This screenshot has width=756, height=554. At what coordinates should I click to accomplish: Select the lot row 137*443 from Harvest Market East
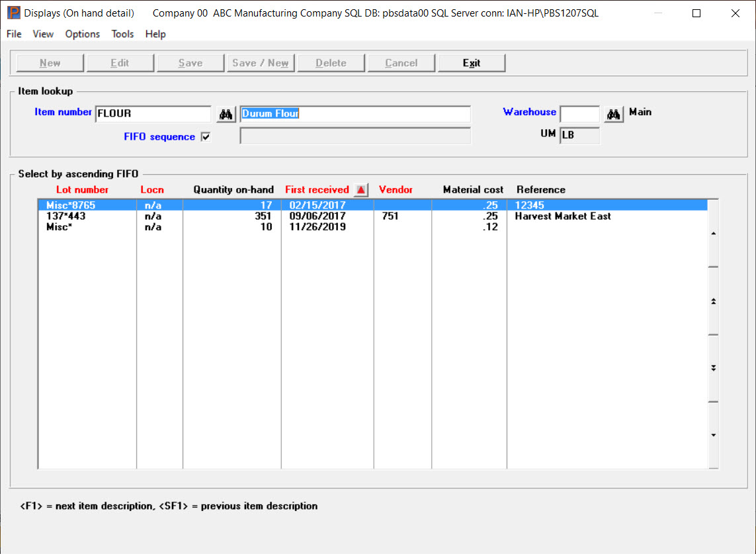pyautogui.click(x=198, y=216)
